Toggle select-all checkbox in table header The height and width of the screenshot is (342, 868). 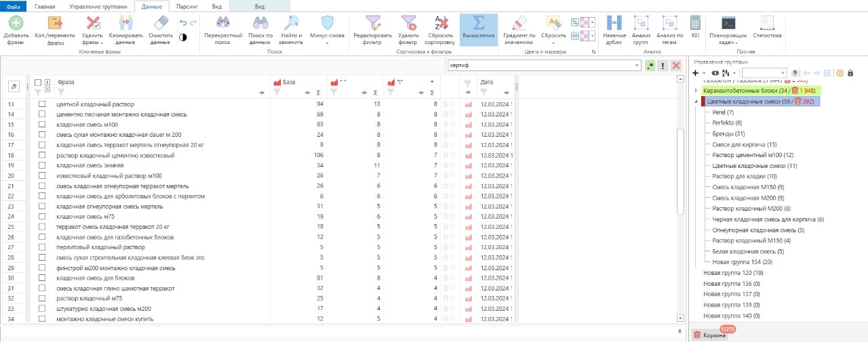click(38, 82)
